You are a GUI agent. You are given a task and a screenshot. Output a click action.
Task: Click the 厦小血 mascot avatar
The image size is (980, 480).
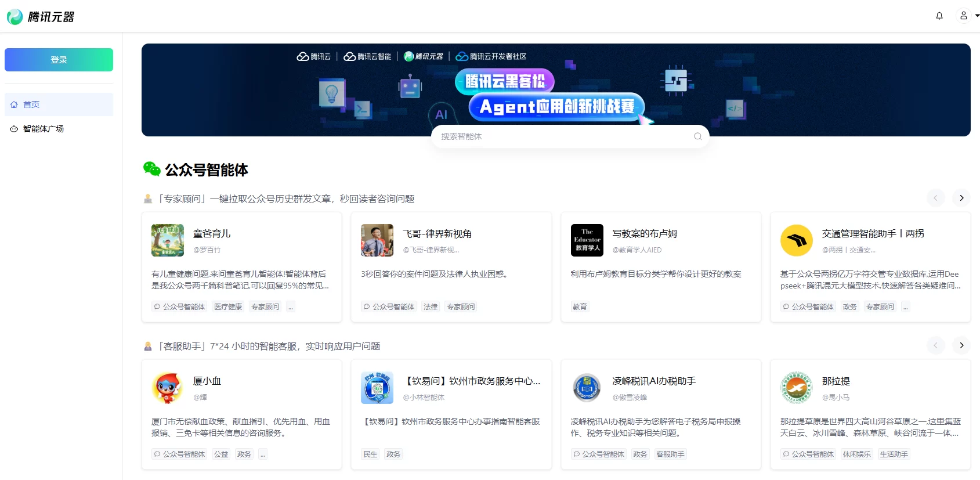click(x=168, y=388)
